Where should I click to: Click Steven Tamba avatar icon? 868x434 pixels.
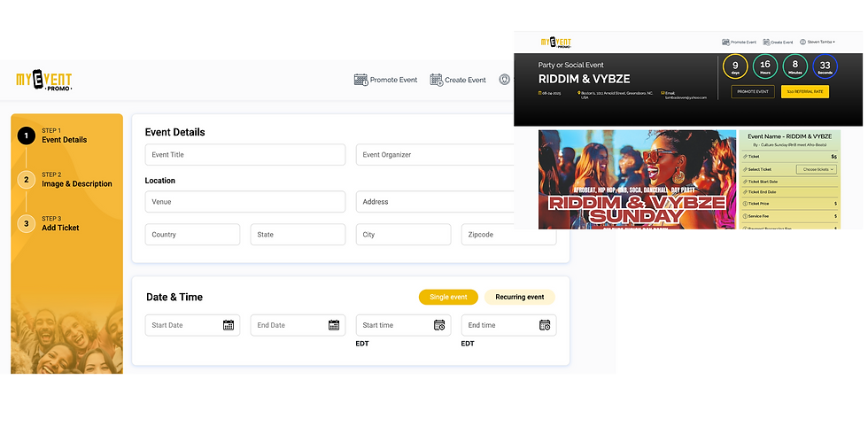[x=802, y=42]
